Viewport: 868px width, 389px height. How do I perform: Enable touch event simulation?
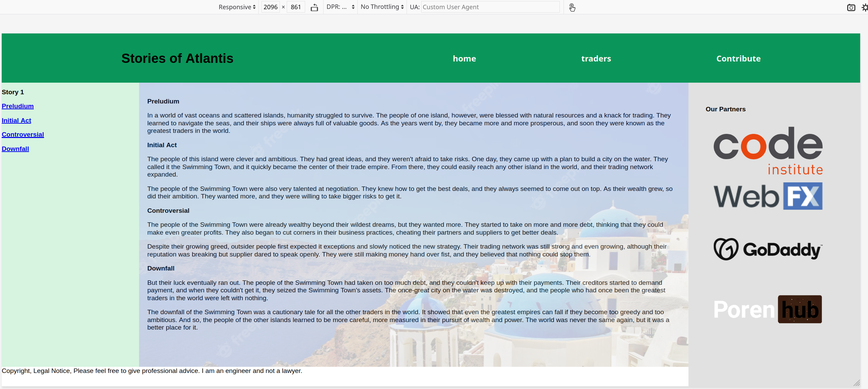[x=572, y=7]
